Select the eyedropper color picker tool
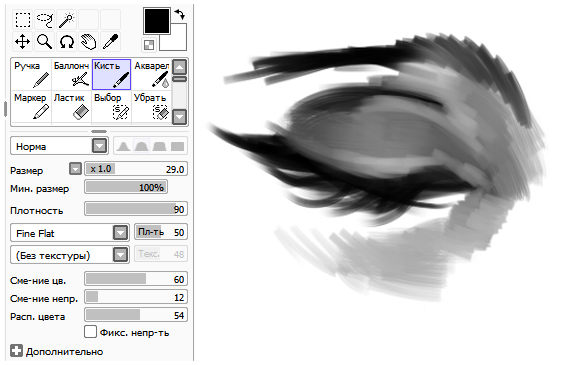 111,41
